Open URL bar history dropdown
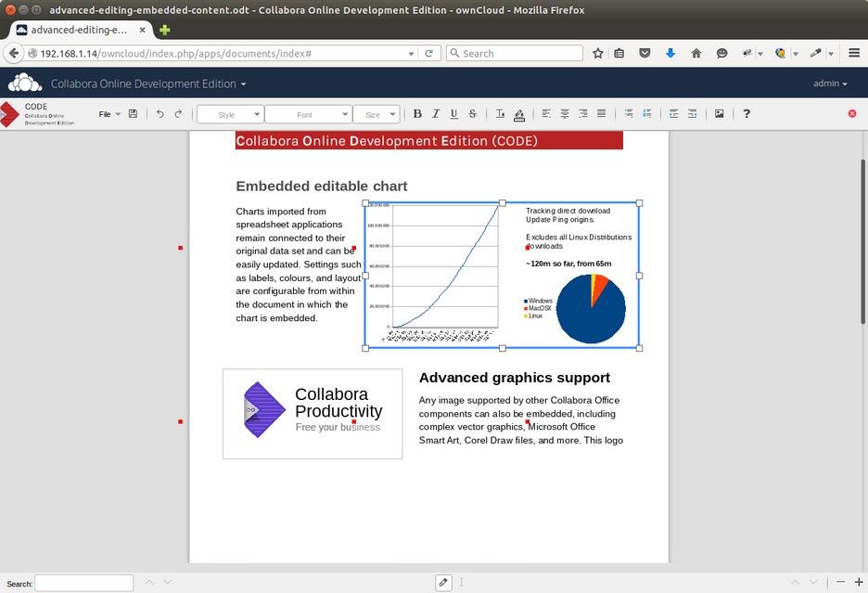This screenshot has height=593, width=868. (x=411, y=54)
